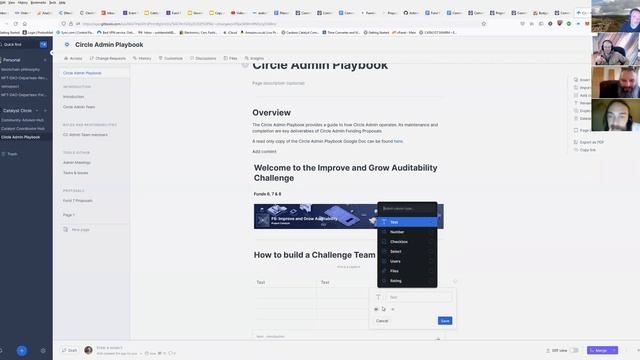Click Copy link in right panel
Screen dimensions: 640x360
[585, 150]
